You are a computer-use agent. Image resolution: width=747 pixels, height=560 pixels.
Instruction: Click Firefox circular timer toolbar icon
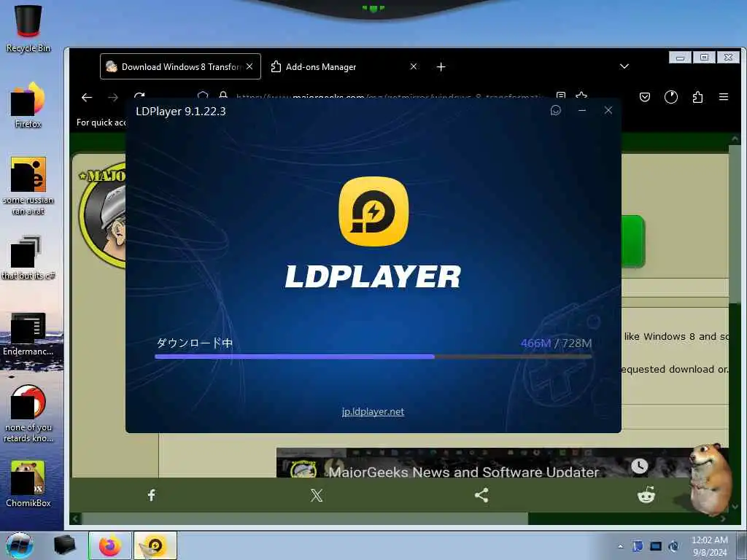point(671,97)
